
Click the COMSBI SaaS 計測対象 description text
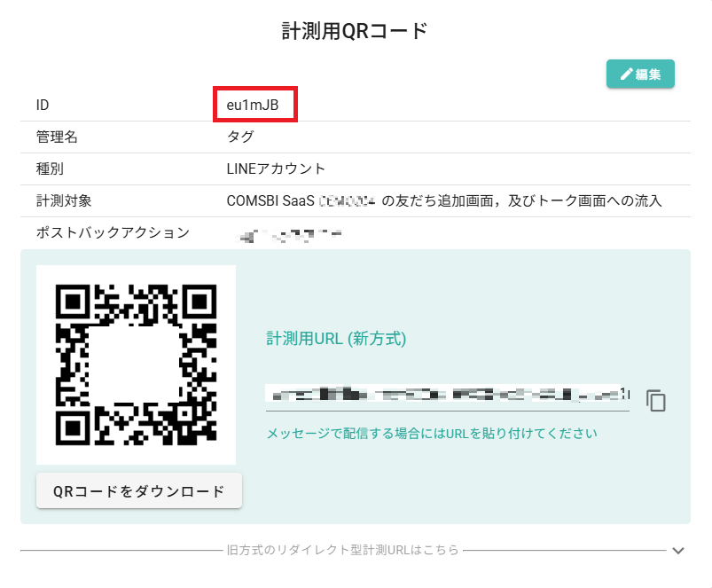pos(443,200)
